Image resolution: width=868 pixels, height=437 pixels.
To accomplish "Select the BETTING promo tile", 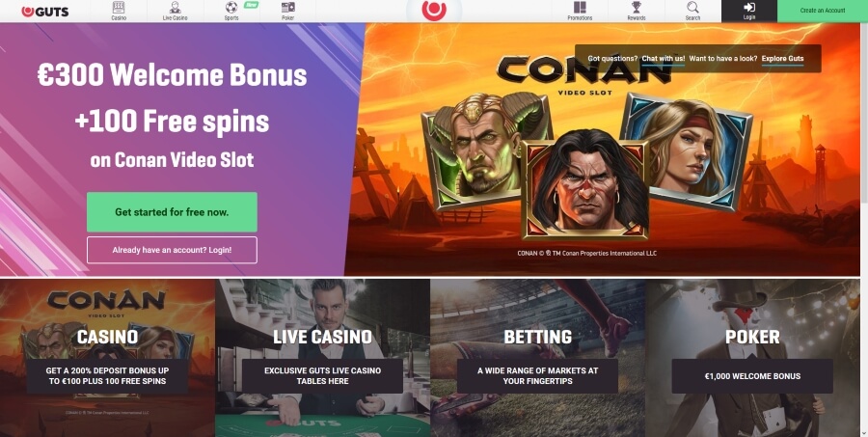I will [x=537, y=358].
